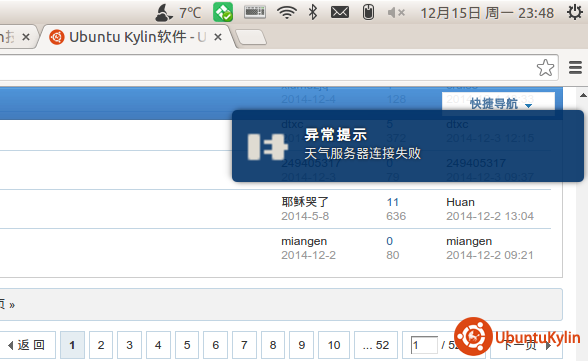The image size is (588, 361).
Task: Click the 异常提示 notification popup
Action: coord(408,146)
